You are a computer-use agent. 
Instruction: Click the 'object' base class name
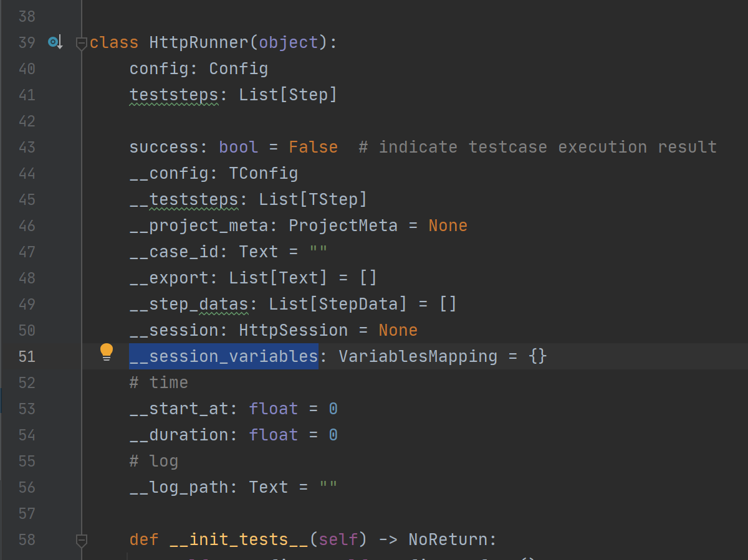point(289,42)
